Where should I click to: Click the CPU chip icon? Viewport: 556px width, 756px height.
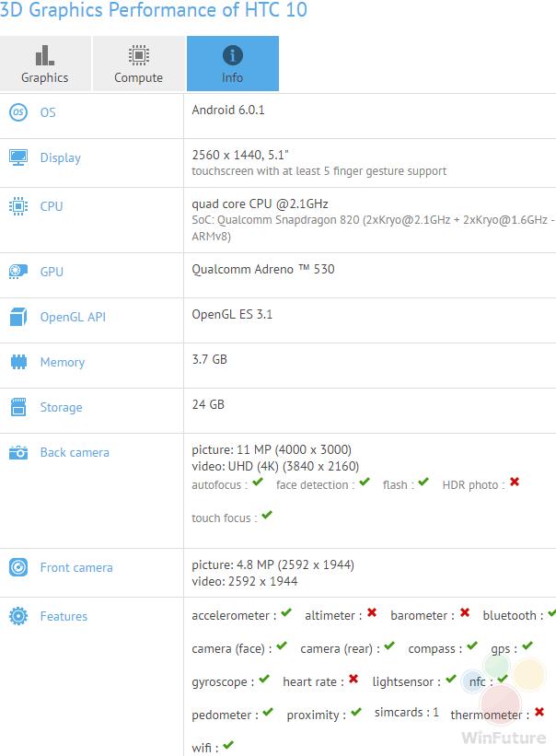pyautogui.click(x=18, y=206)
